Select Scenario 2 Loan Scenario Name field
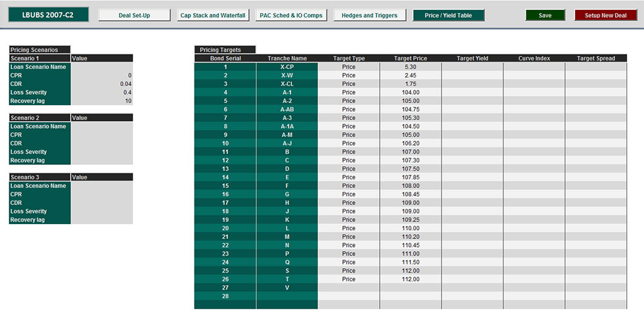The image size is (644, 318). 102,126
